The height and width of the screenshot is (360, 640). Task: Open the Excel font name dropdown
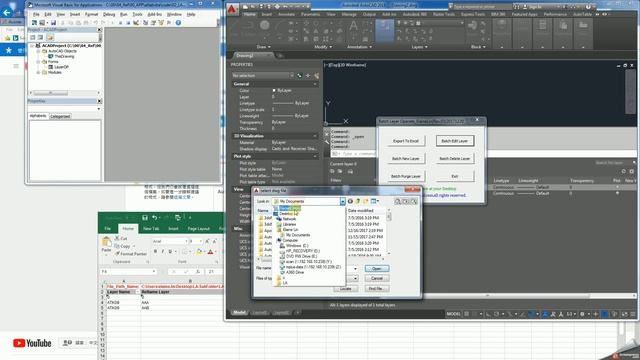(x=186, y=241)
